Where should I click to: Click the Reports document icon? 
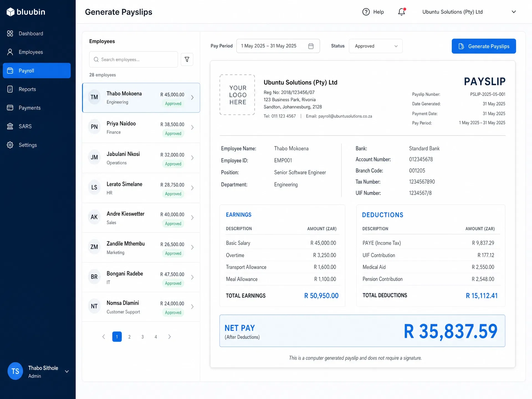(10, 89)
